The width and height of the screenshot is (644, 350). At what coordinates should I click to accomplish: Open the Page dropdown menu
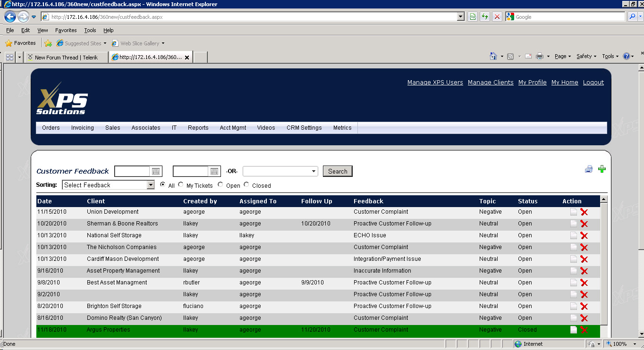562,56
